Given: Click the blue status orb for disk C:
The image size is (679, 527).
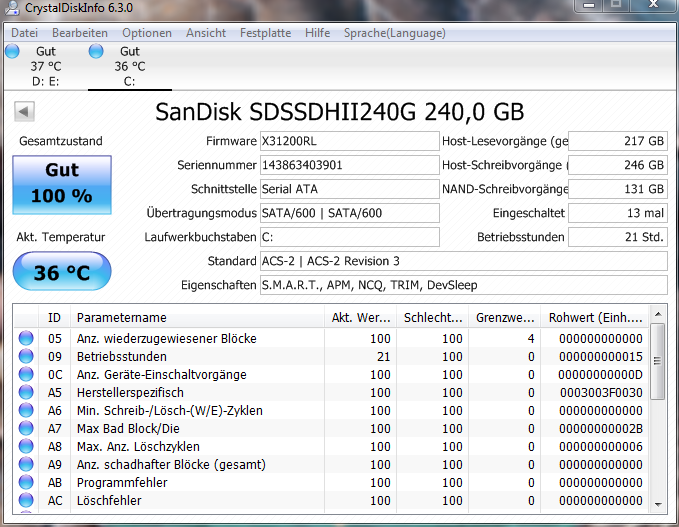Looking at the screenshot, I should tap(96, 51).
